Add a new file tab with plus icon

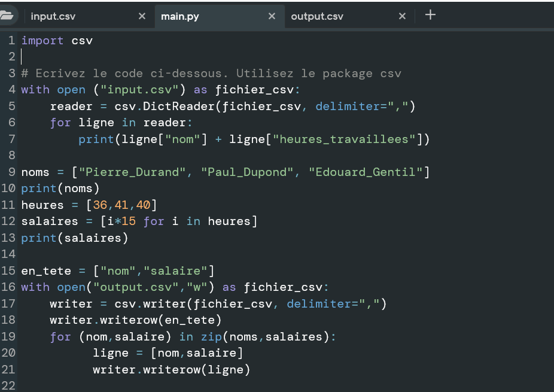(x=430, y=16)
